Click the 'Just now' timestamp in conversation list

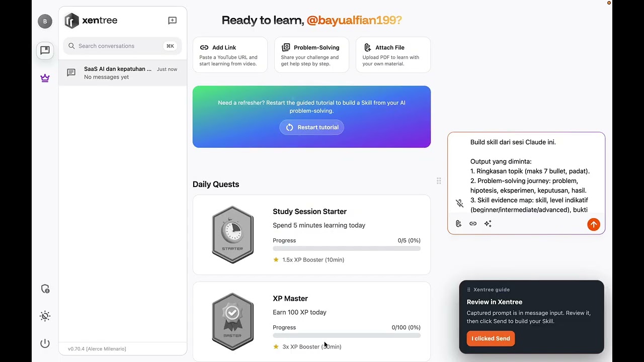(x=167, y=69)
